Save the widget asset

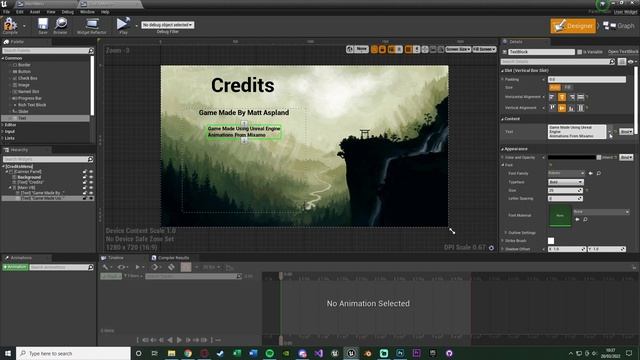43,25
